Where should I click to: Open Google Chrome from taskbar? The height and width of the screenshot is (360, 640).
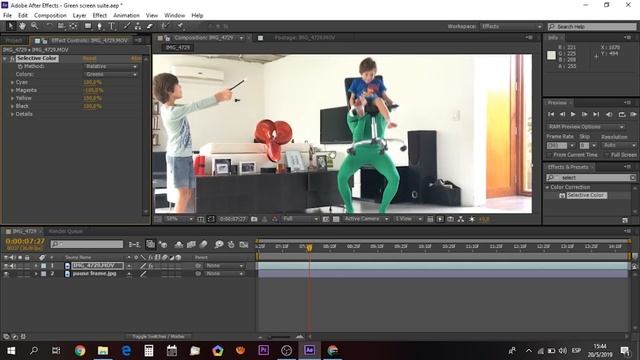(80, 350)
